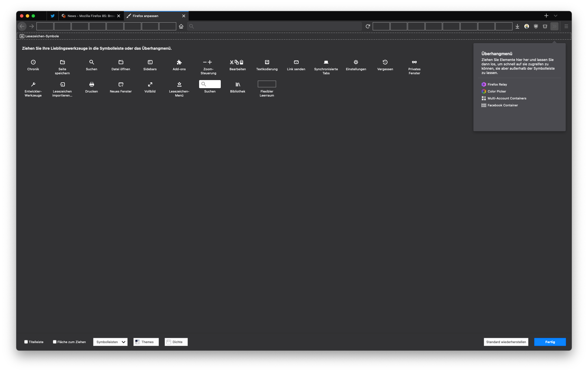Select the Entwickler-Werkzeuge wrench icon
588x372 pixels.
point(33,84)
